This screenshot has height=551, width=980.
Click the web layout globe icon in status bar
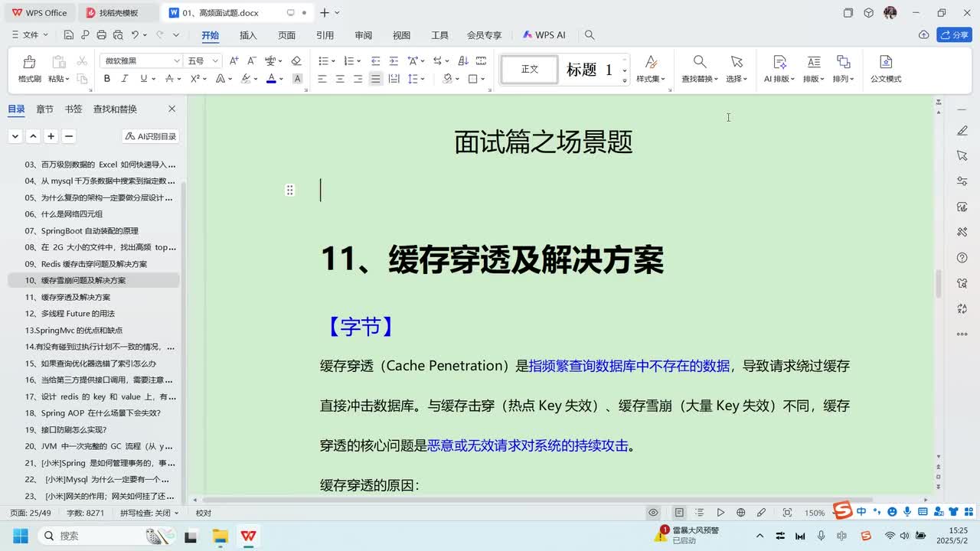(x=740, y=513)
